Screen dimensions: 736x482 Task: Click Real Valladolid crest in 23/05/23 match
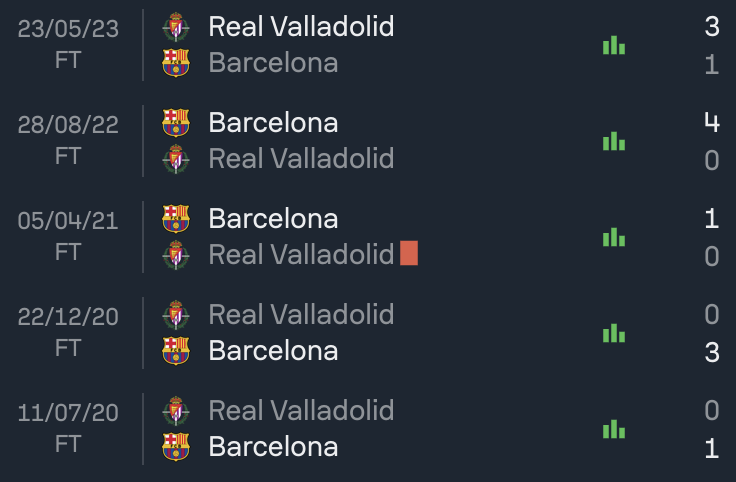(176, 27)
